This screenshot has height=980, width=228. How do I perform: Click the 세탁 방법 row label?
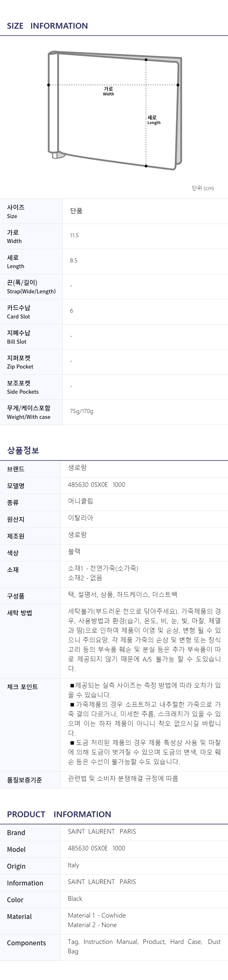click(19, 613)
